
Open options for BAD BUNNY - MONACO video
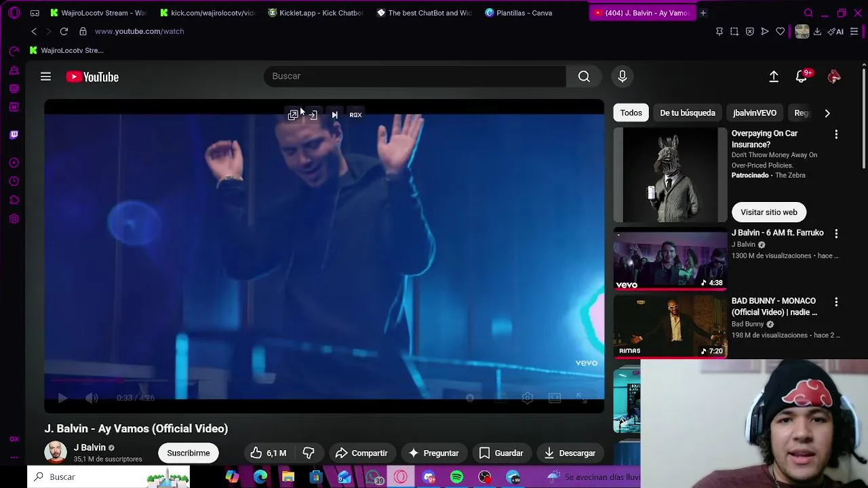836,302
